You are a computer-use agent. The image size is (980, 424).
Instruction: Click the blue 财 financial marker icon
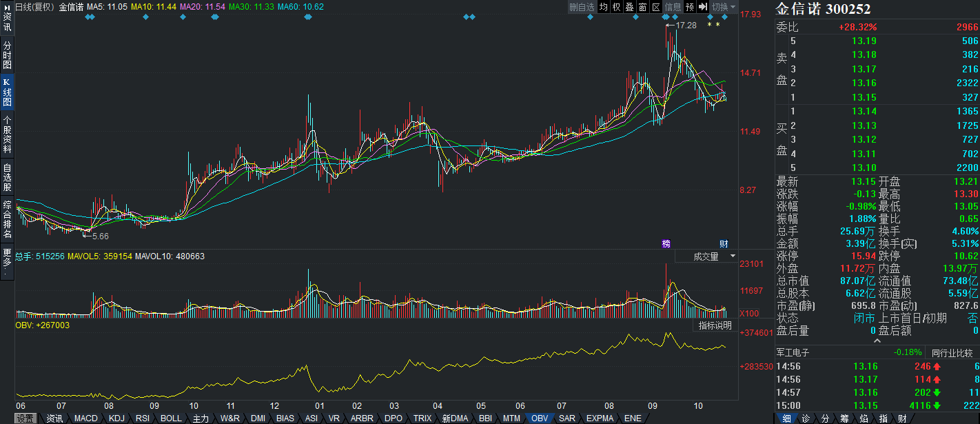[x=724, y=243]
